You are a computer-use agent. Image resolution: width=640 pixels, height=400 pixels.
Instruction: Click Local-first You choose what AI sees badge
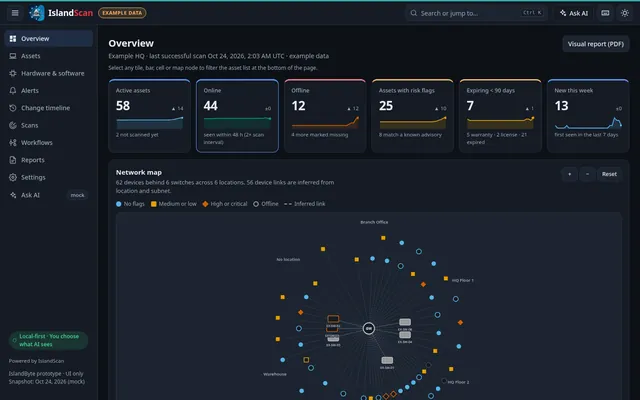click(49, 340)
